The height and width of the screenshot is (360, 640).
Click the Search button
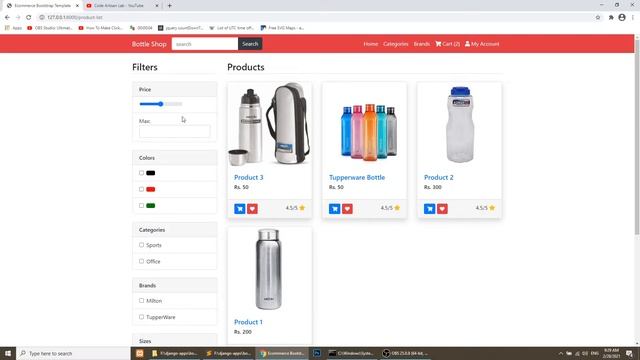250,44
